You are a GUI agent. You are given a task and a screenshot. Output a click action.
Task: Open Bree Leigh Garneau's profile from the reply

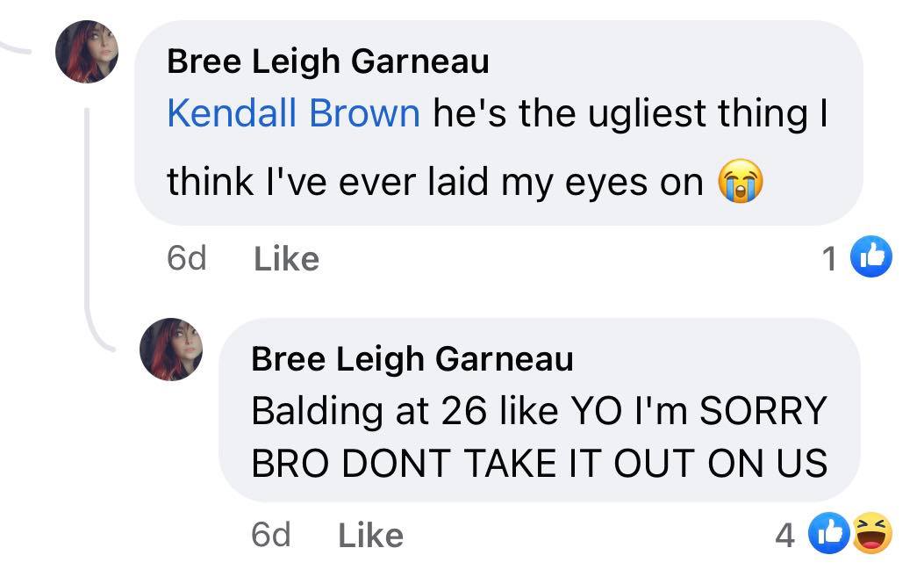tap(412, 358)
